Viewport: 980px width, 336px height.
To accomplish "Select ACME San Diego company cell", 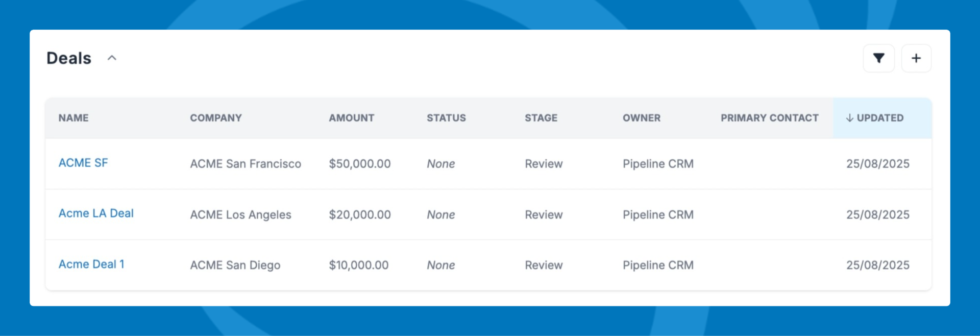I will (x=235, y=266).
